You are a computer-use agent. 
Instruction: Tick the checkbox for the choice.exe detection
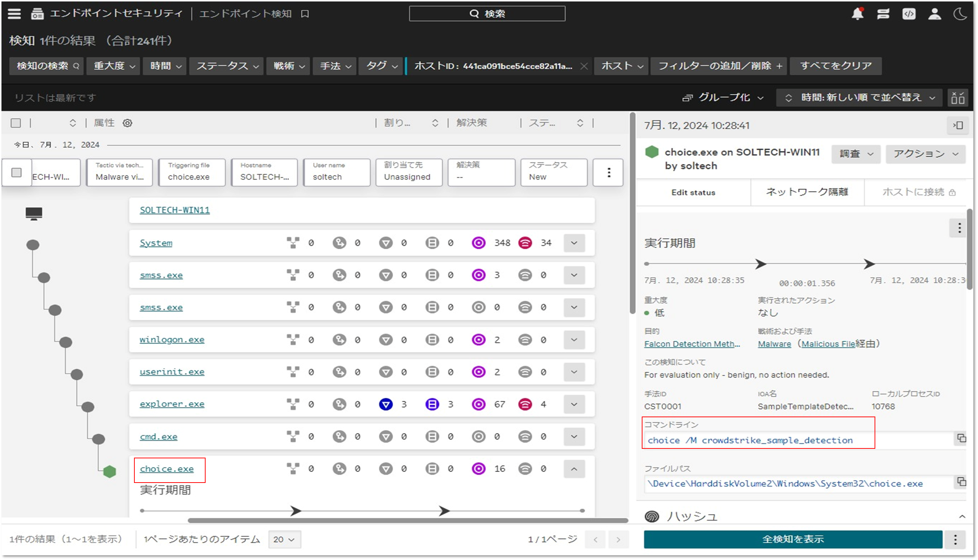click(17, 173)
